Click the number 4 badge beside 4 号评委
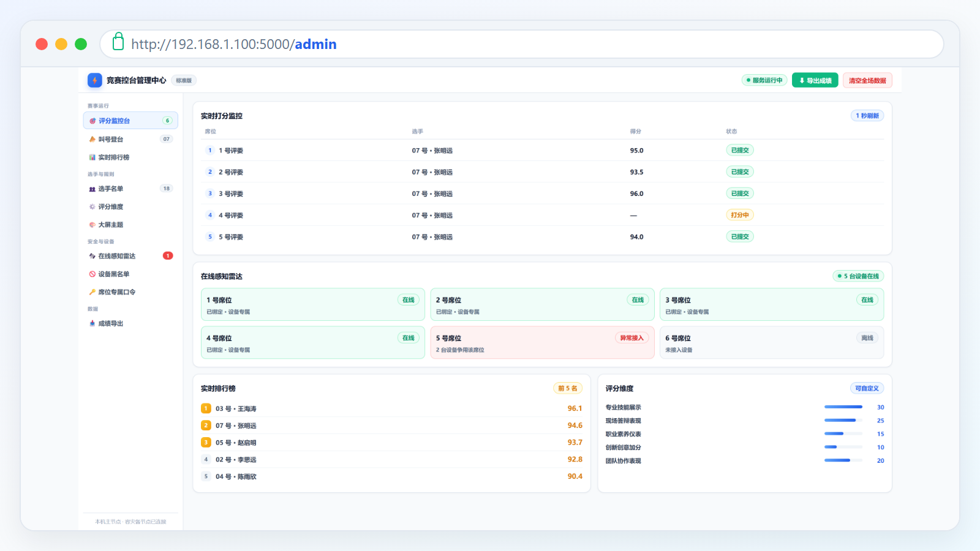 pos(210,215)
